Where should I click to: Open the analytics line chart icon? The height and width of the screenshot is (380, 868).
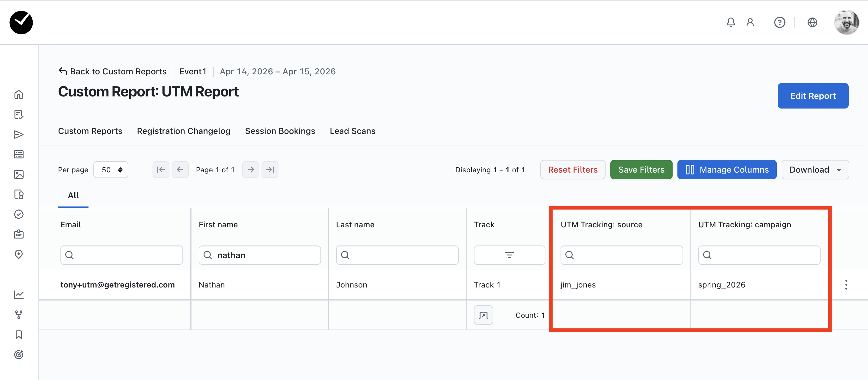pyautogui.click(x=19, y=295)
